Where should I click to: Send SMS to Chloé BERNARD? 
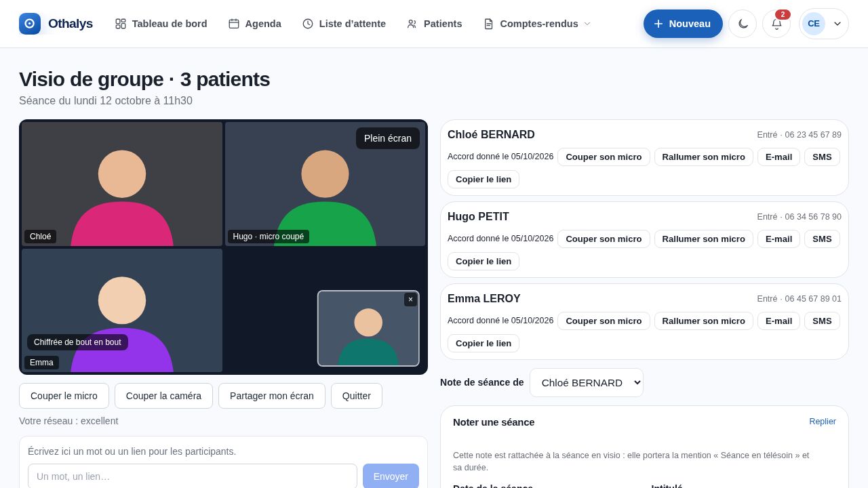822,157
